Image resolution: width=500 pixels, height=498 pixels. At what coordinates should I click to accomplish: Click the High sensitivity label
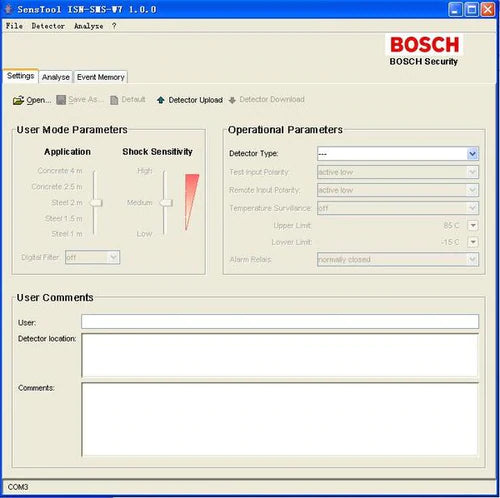point(145,171)
